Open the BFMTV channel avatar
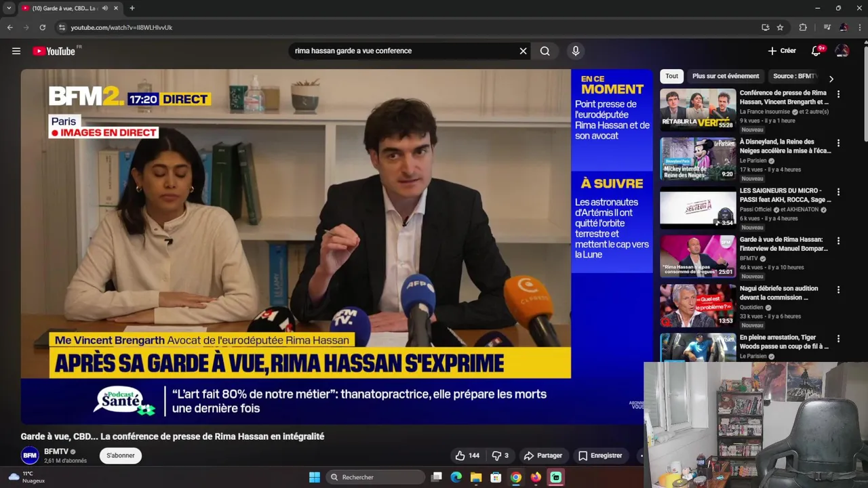 (x=30, y=455)
